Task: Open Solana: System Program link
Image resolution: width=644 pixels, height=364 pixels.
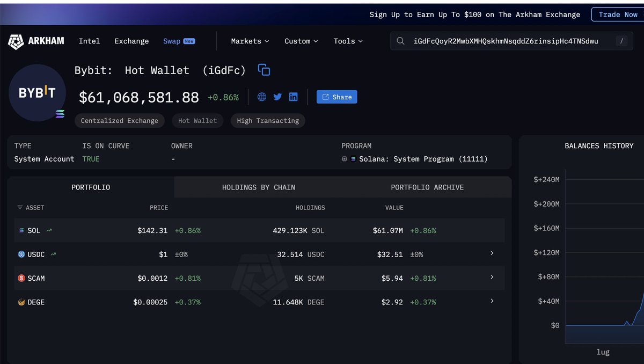Action: (x=423, y=159)
